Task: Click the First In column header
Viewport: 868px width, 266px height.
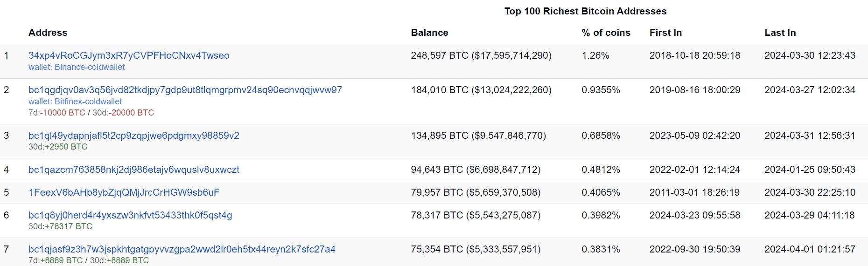Action: tap(665, 33)
